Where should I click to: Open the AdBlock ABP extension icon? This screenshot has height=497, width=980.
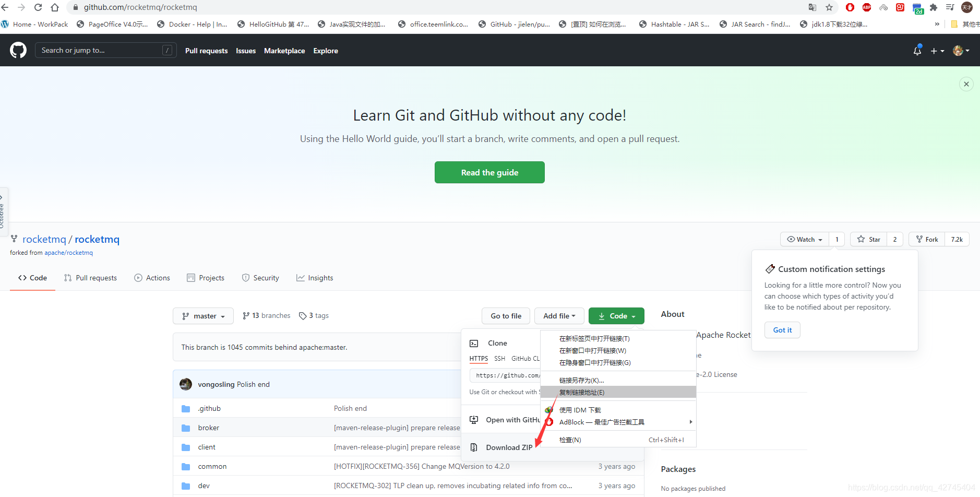click(x=867, y=7)
